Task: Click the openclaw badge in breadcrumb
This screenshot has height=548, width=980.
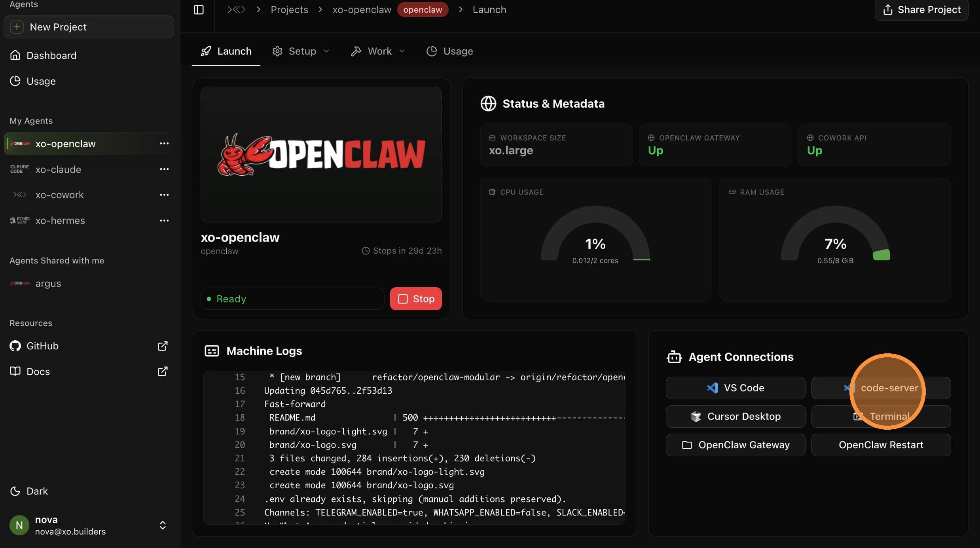Action: (423, 9)
